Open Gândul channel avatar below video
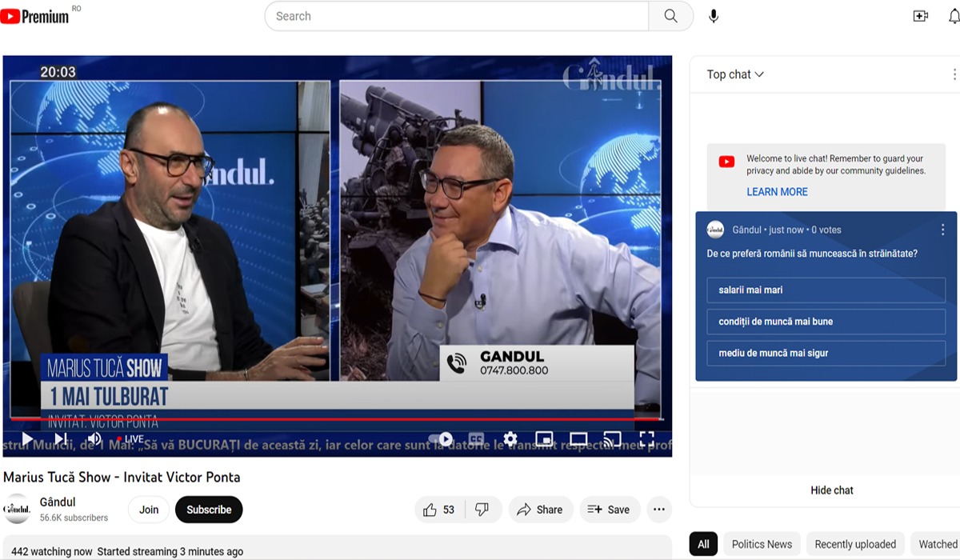Viewport: 960px width, 560px height. [x=17, y=510]
